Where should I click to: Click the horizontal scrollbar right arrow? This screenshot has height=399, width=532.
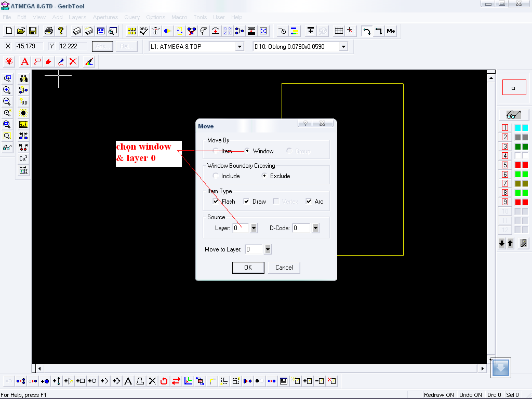[482, 368]
